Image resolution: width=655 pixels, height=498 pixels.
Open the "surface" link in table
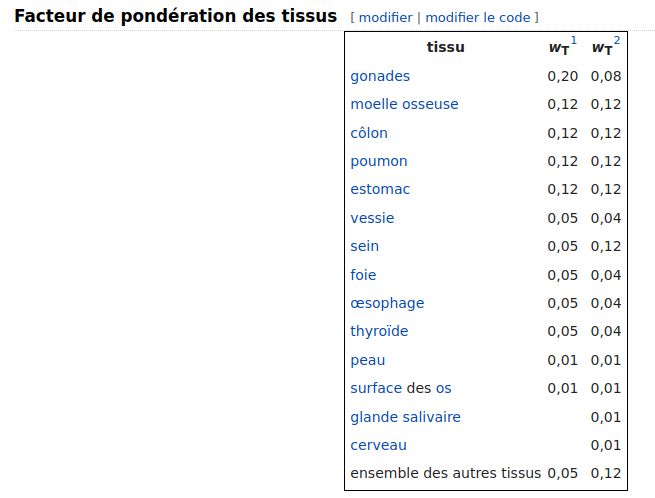(x=375, y=388)
